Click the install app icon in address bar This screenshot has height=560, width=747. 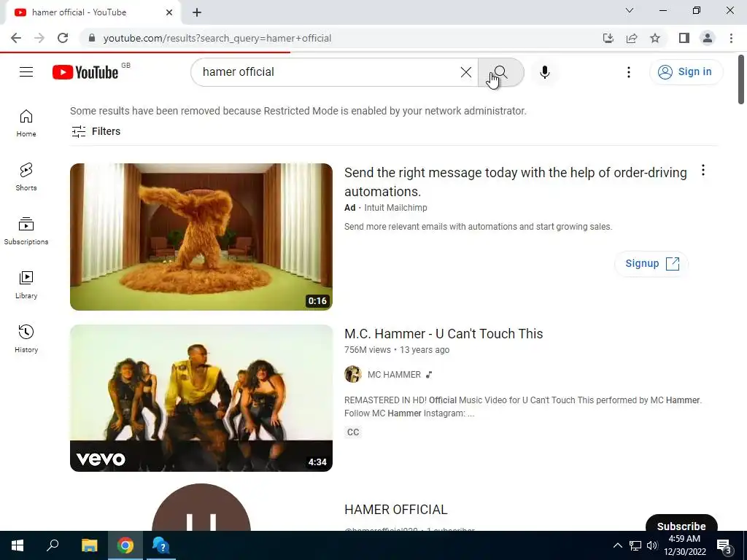[608, 38]
